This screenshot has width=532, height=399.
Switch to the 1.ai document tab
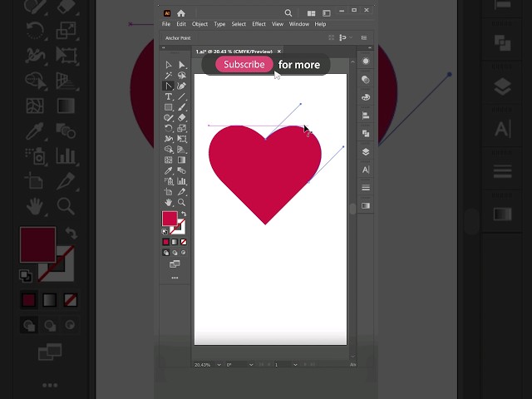pos(234,52)
